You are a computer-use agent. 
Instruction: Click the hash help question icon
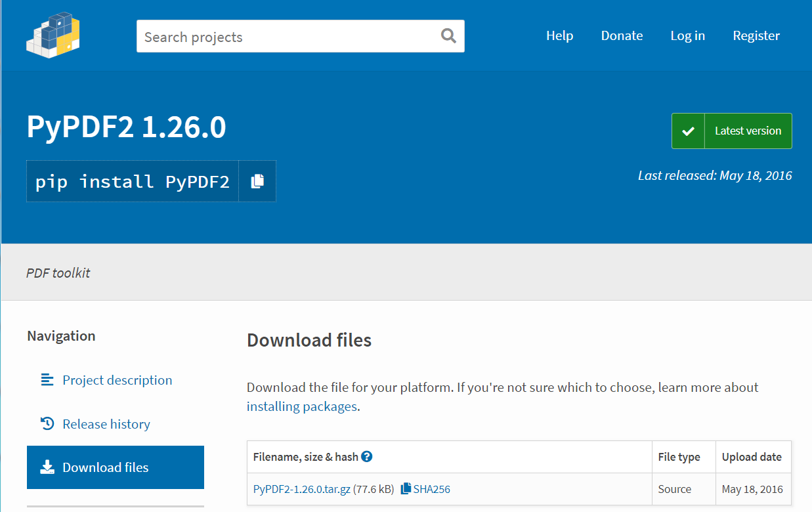(367, 457)
